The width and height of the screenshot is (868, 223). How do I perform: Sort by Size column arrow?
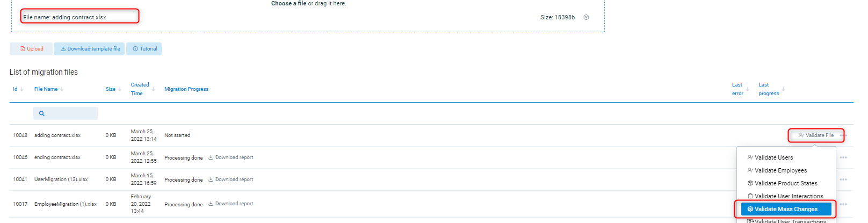tap(120, 89)
